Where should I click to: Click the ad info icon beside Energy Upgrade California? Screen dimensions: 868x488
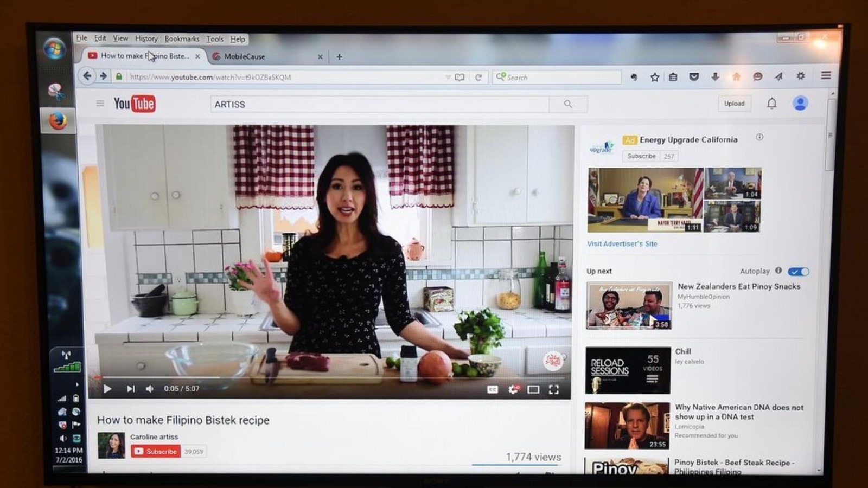[x=759, y=137]
